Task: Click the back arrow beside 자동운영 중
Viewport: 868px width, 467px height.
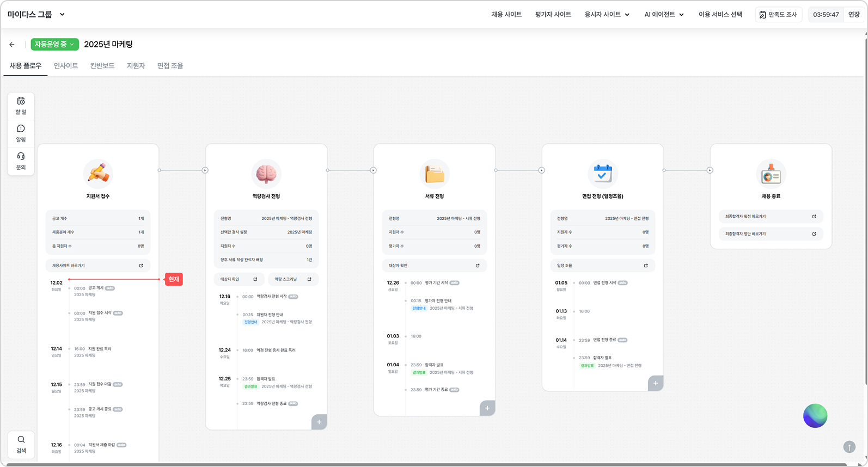Action: [12, 45]
